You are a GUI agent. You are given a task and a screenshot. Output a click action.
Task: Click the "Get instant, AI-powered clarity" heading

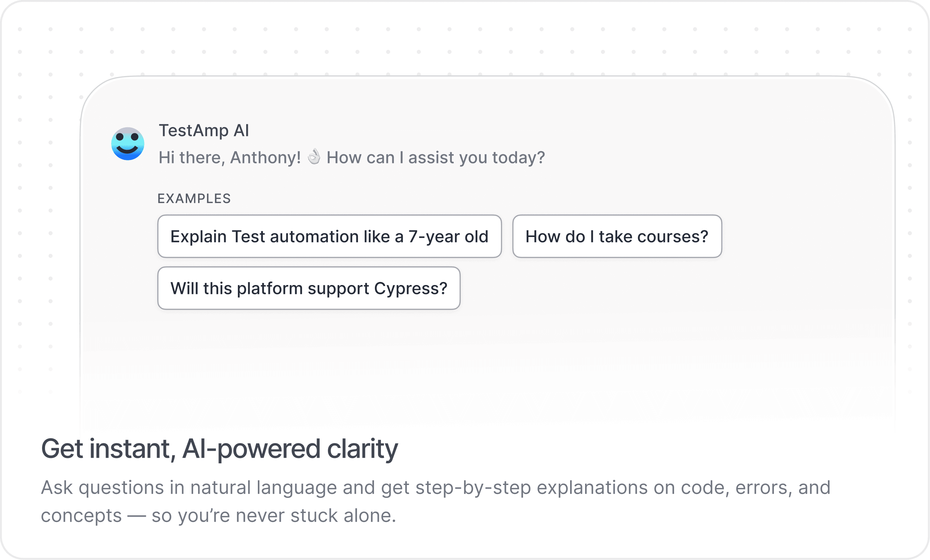219,449
